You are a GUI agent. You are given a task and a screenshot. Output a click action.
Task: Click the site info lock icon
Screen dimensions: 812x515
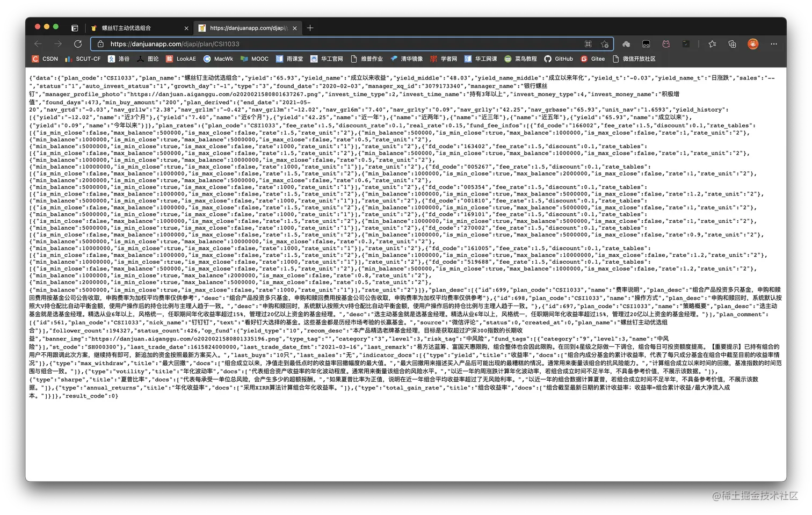point(100,44)
